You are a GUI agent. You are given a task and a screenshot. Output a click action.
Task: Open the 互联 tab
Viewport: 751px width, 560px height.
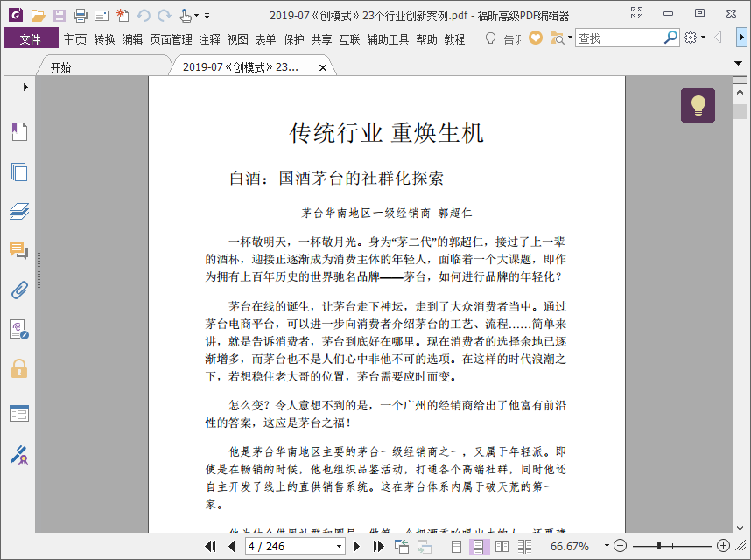[x=349, y=39]
